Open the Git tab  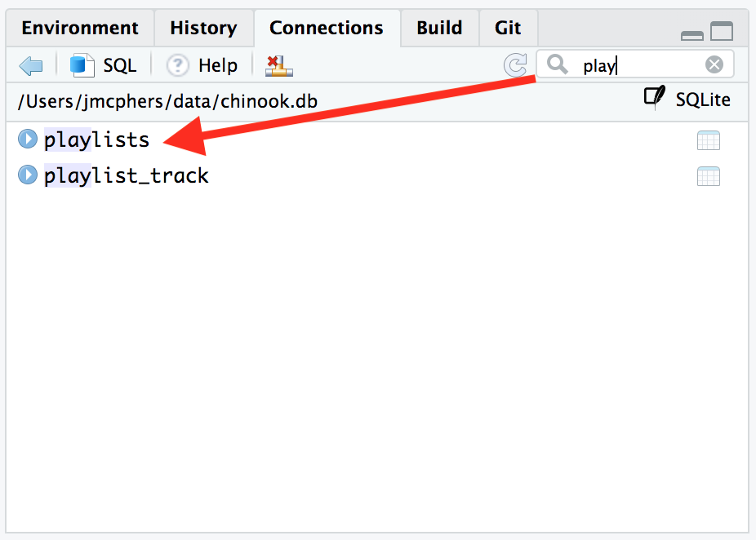(x=508, y=28)
